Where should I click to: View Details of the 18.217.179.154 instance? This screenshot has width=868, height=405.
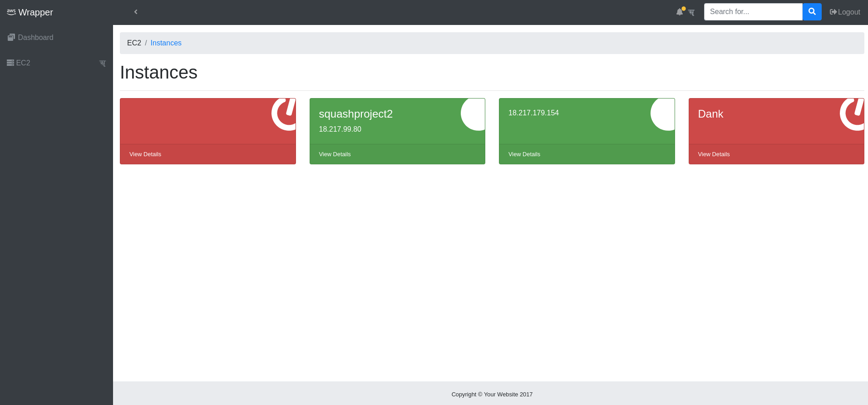pyautogui.click(x=524, y=154)
